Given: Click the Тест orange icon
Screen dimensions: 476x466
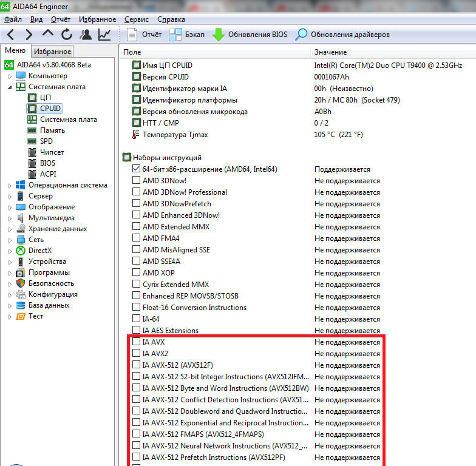Looking at the screenshot, I should coord(21,316).
